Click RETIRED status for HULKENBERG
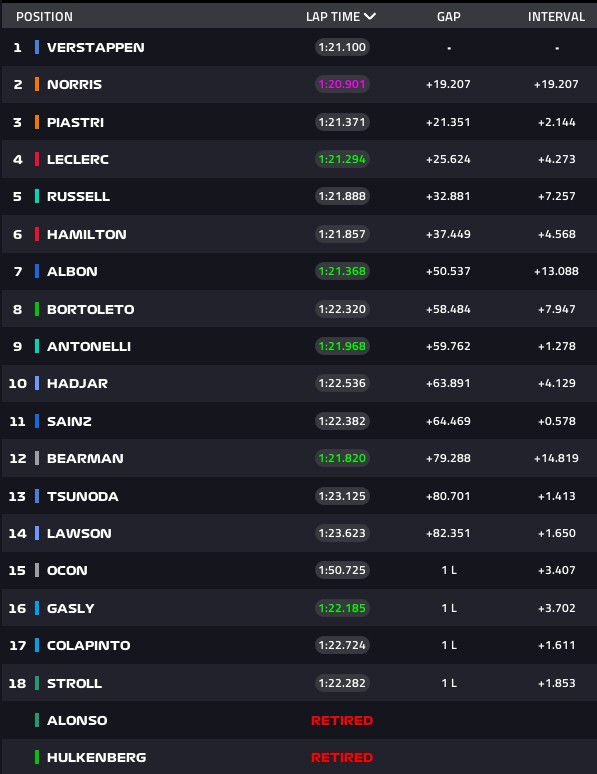The image size is (597, 774). click(x=342, y=757)
